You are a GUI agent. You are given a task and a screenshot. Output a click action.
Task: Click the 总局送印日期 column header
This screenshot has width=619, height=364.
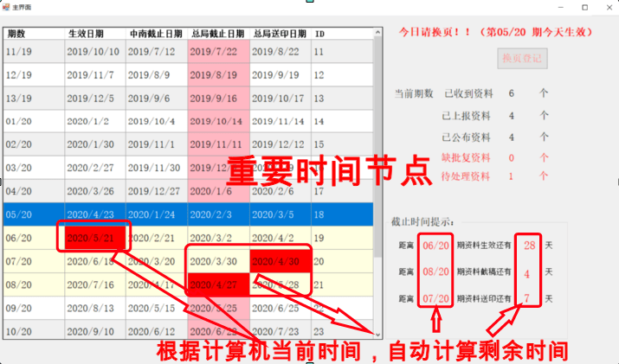click(x=280, y=34)
